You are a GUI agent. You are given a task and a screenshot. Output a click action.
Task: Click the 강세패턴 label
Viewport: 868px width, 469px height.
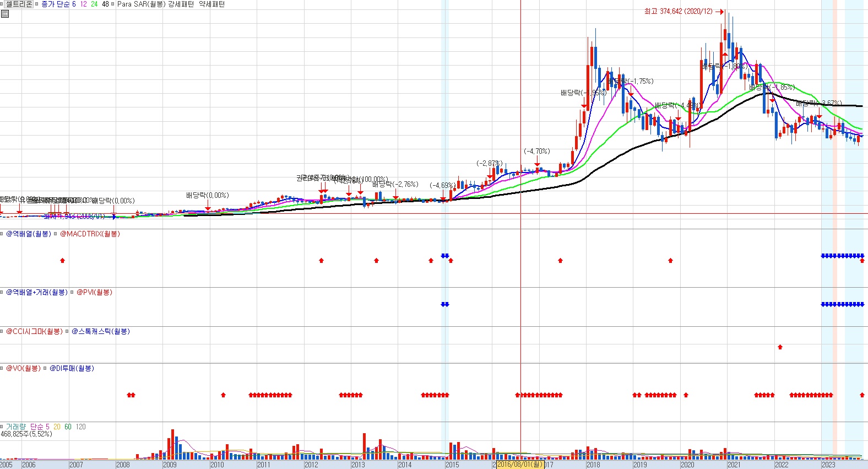[x=182, y=4]
